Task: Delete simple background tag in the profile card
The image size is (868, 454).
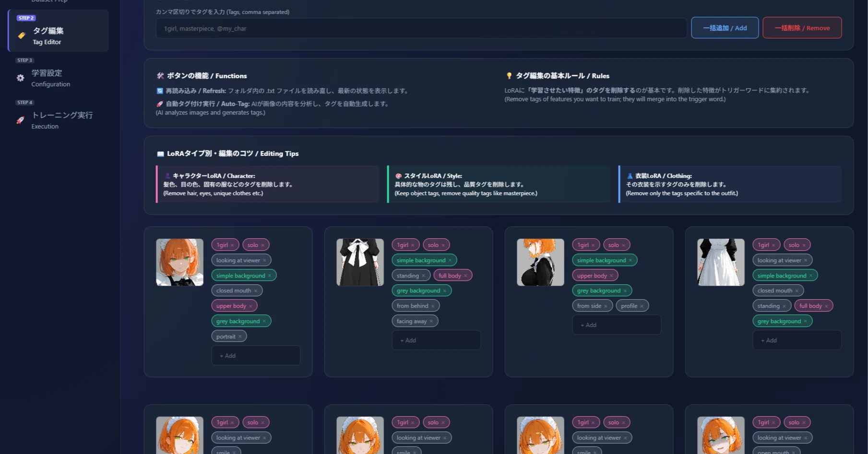Action: 630,260
